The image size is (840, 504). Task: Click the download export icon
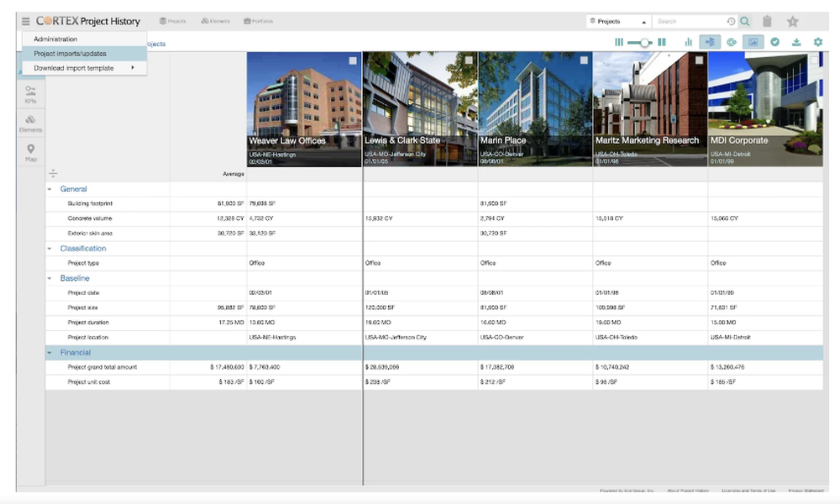[x=796, y=42]
